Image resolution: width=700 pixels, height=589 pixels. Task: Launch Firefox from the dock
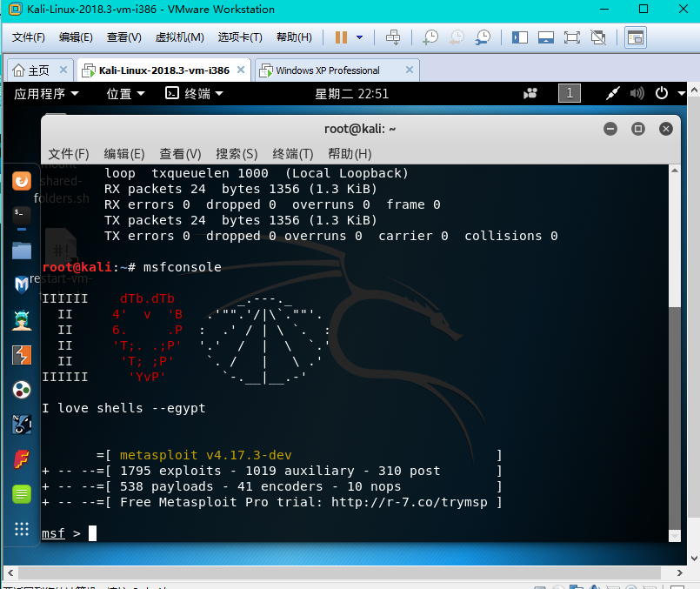(22, 181)
